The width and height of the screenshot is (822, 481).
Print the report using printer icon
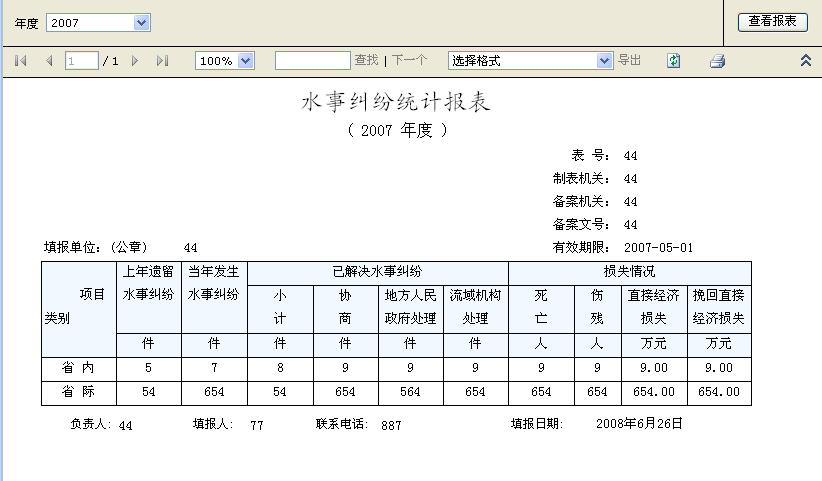[x=718, y=61]
